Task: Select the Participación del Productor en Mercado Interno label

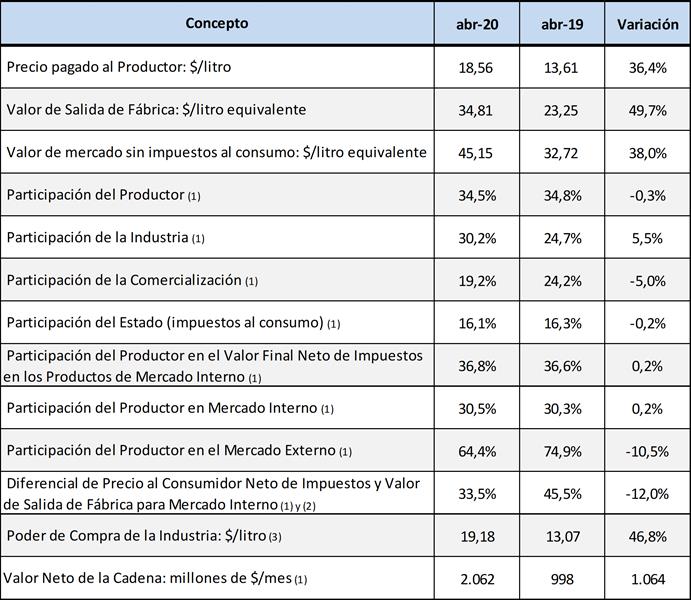Action: (x=170, y=408)
